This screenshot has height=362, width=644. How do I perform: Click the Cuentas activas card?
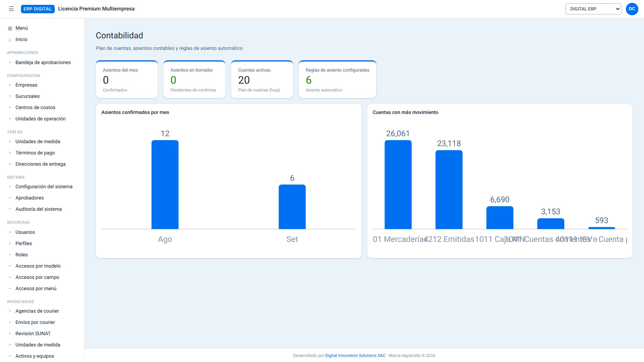coord(262,79)
